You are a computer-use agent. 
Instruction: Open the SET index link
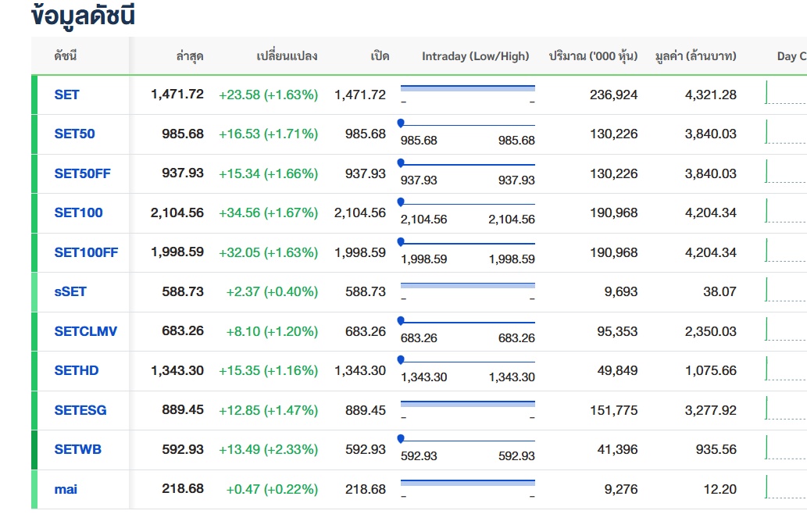(x=66, y=95)
